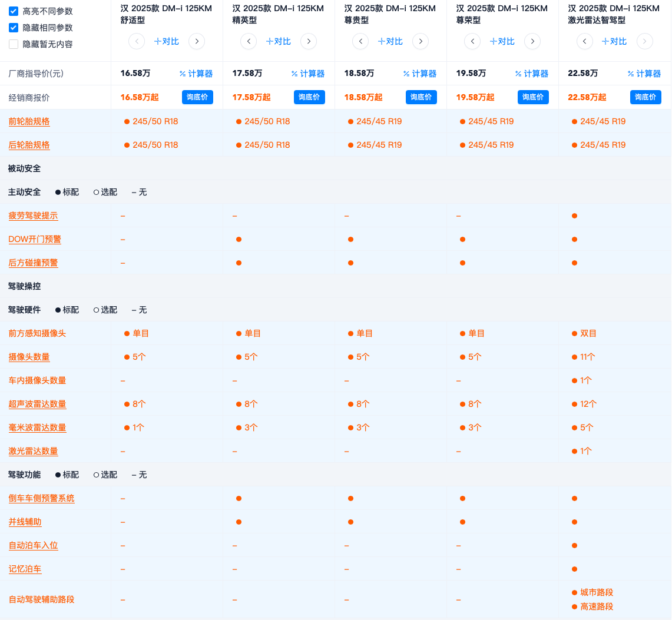
Task: Open the 超声波雷达数量 parameter link
Action: point(37,405)
